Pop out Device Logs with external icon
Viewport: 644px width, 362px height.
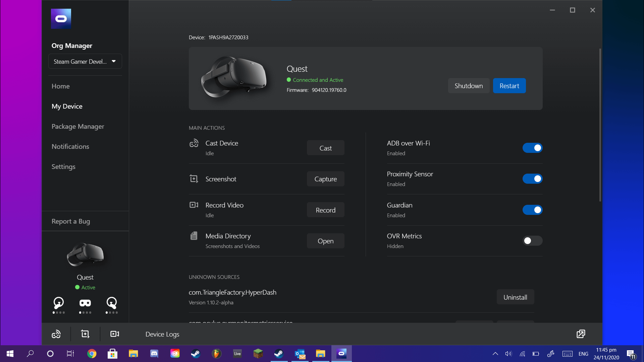[x=581, y=334]
